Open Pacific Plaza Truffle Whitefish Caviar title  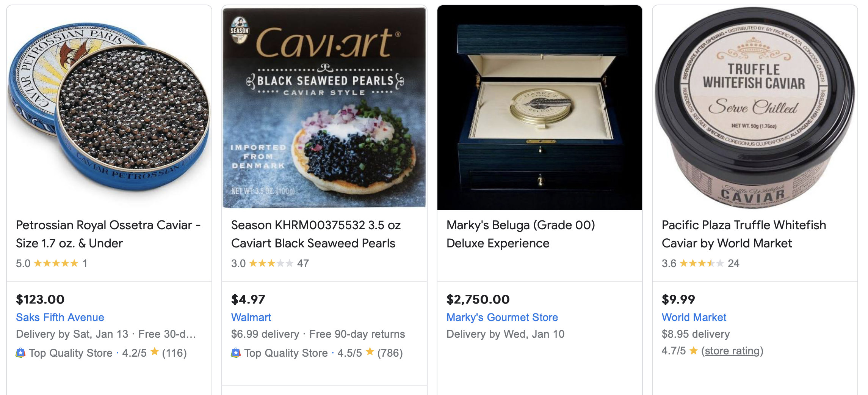(x=743, y=234)
